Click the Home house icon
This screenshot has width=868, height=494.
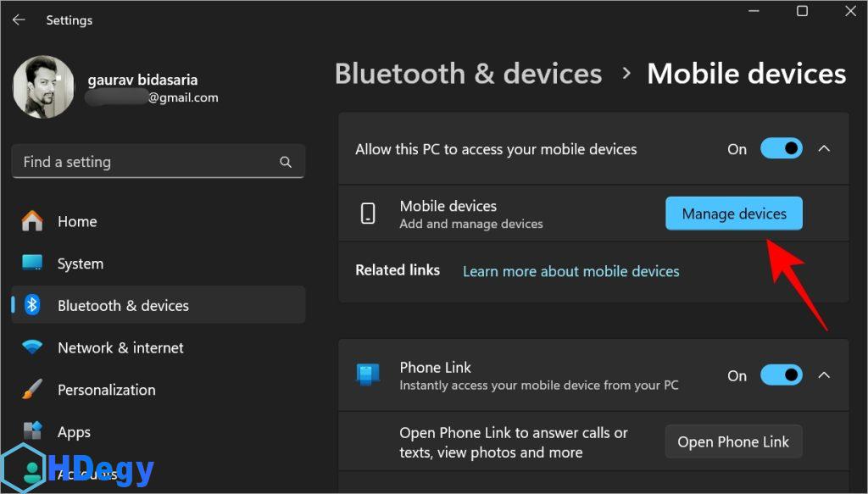(32, 222)
